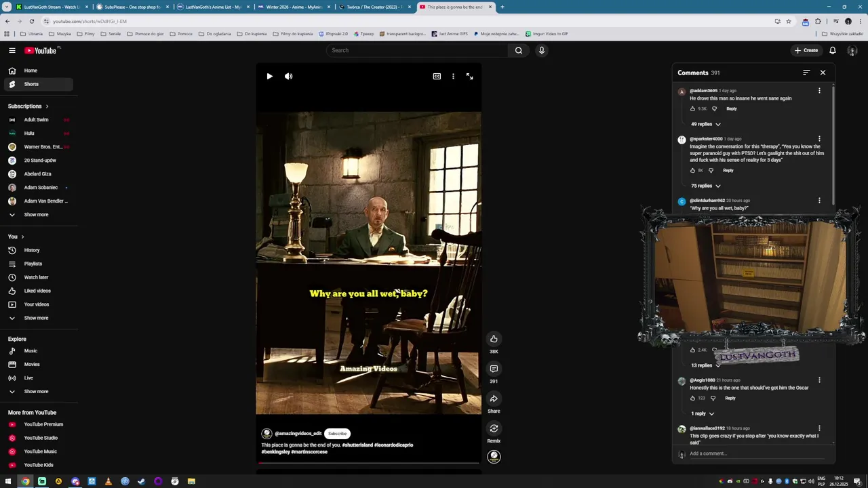Open the comments sort menu

[806, 73]
